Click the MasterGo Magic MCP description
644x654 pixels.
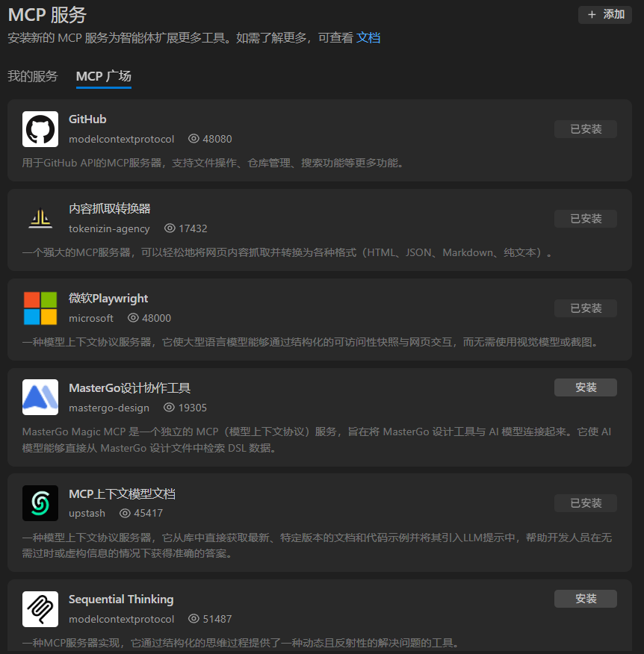pos(316,440)
